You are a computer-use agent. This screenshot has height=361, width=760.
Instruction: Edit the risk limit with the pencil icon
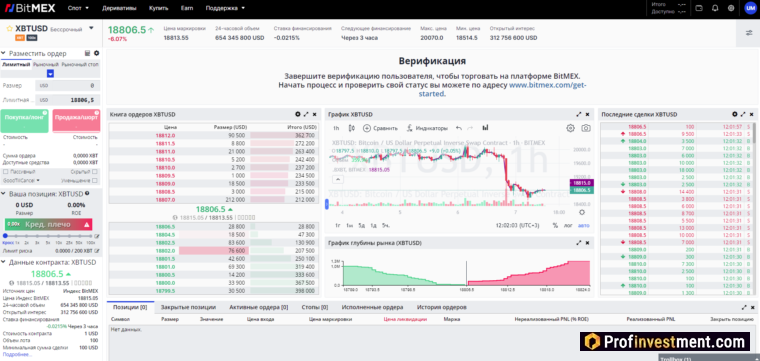click(x=97, y=251)
